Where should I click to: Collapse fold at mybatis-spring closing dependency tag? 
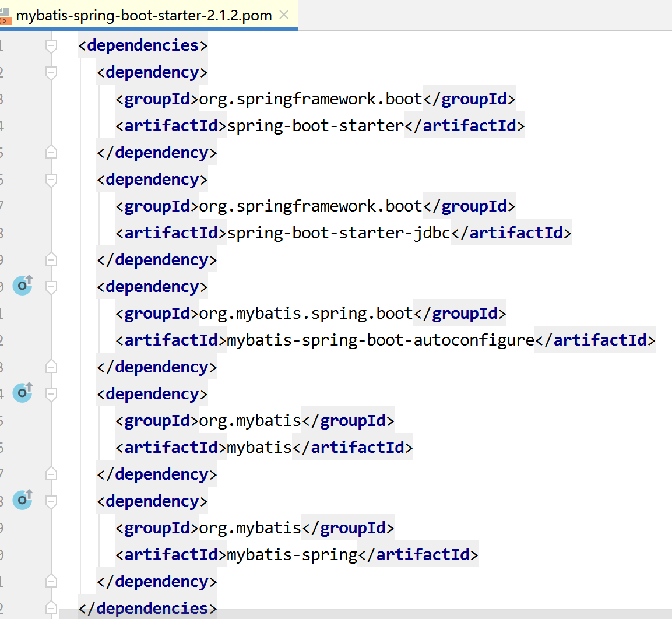pos(51,581)
